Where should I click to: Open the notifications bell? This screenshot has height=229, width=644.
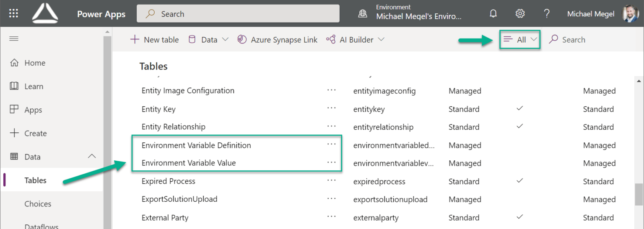point(493,14)
